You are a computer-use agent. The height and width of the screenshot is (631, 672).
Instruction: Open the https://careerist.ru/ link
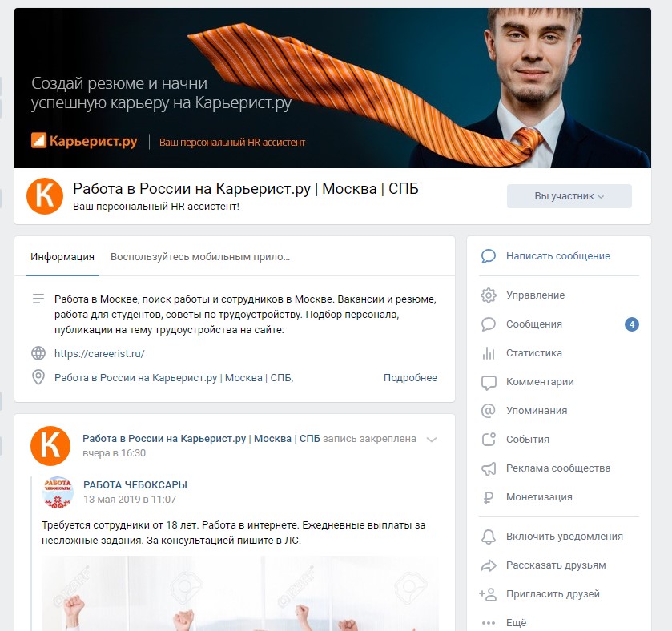click(x=99, y=353)
